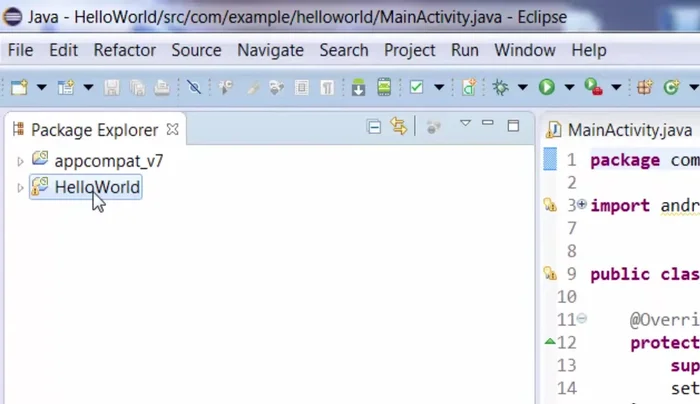700x404 pixels.
Task: Click the green Run button icon
Action: tap(546, 88)
